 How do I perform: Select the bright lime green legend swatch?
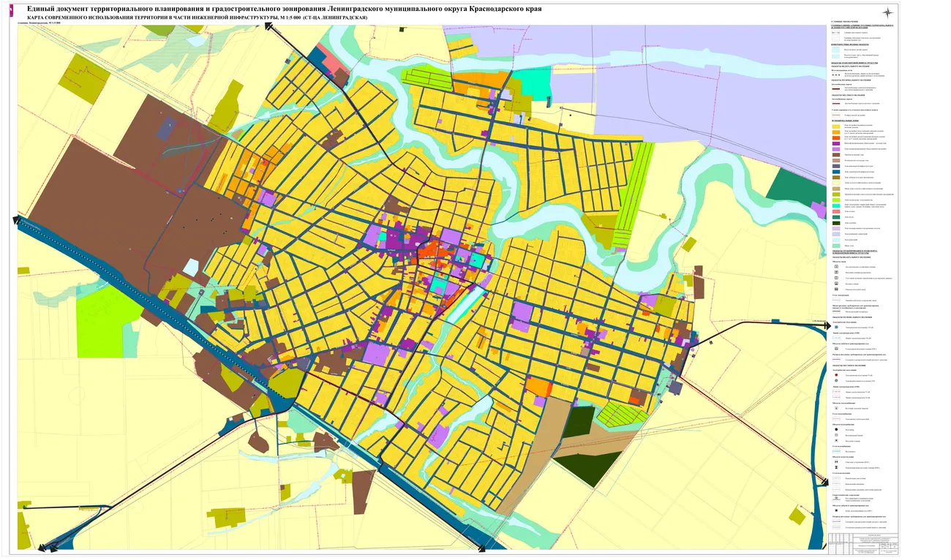836,200
